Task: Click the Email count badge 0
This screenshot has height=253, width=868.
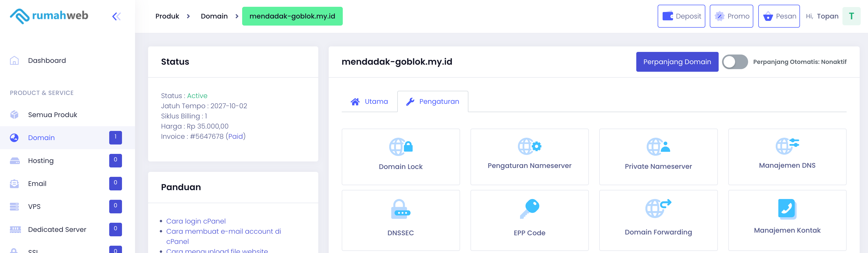Action: (x=115, y=184)
